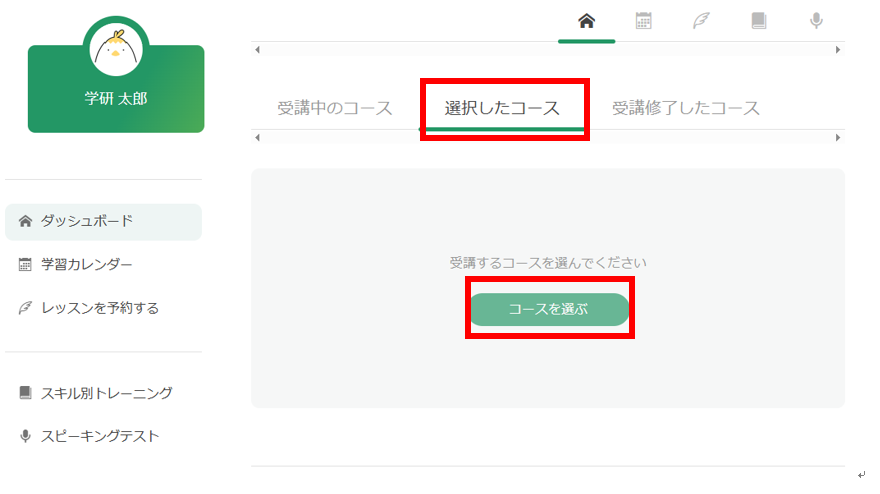Click the left arrow of icon bar scrollbar
This screenshot has height=494, width=880.
258,50
